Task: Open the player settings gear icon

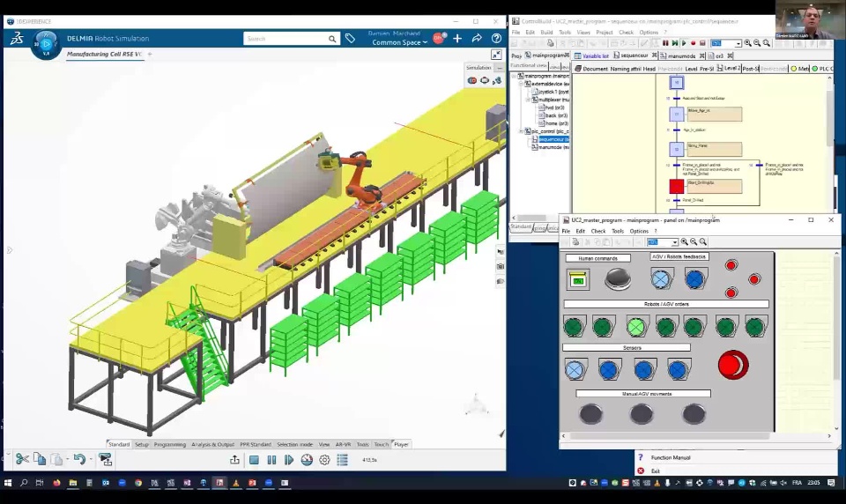Action: tap(324, 460)
